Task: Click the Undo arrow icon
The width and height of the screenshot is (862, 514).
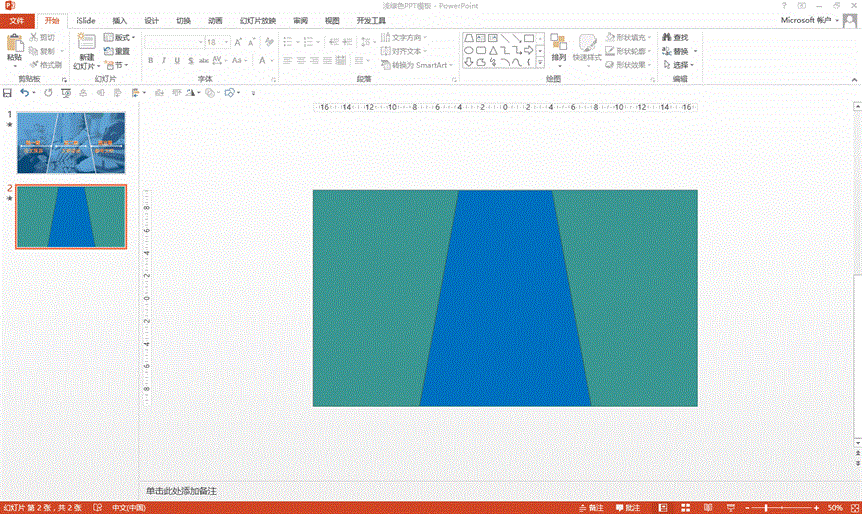Action: pos(25,93)
